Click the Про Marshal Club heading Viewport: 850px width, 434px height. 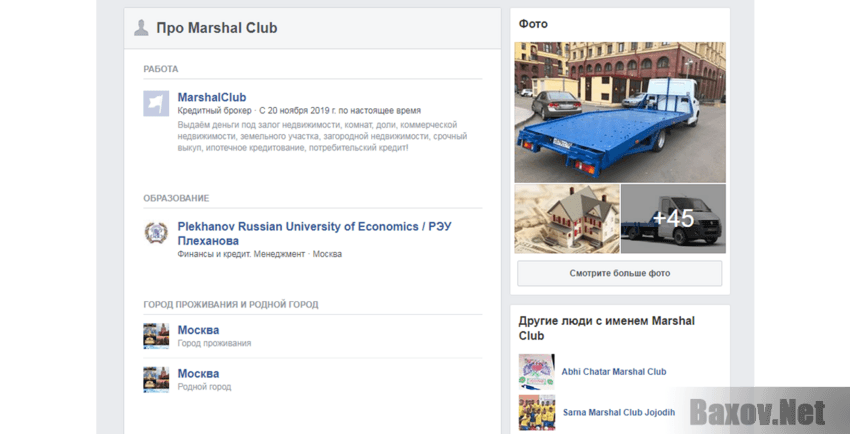coord(217,28)
